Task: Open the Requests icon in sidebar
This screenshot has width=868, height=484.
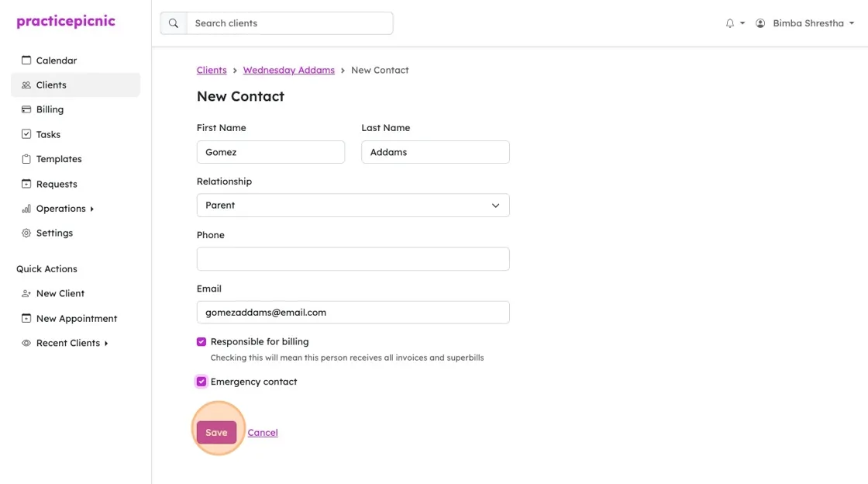Action: click(x=26, y=184)
